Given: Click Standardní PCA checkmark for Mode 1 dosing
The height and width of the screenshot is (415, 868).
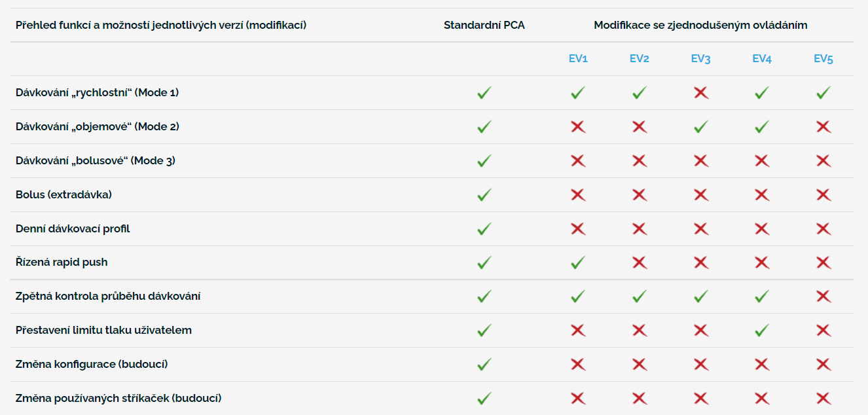Looking at the screenshot, I should (x=484, y=93).
